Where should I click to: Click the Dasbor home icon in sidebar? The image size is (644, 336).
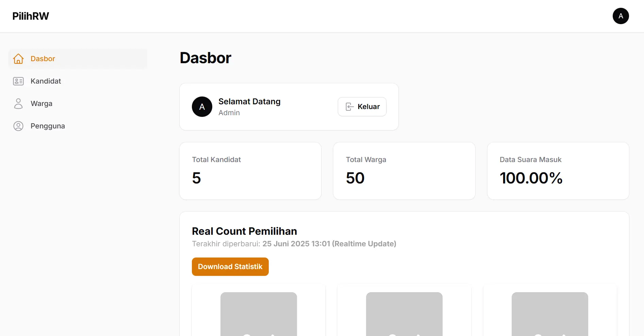pos(18,58)
